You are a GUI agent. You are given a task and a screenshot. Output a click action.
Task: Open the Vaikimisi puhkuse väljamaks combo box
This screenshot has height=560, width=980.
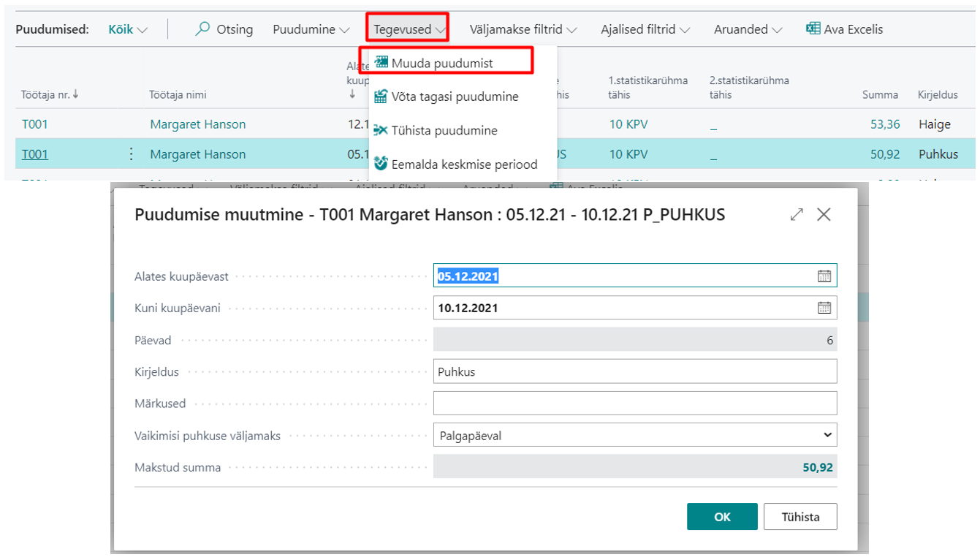635,436
